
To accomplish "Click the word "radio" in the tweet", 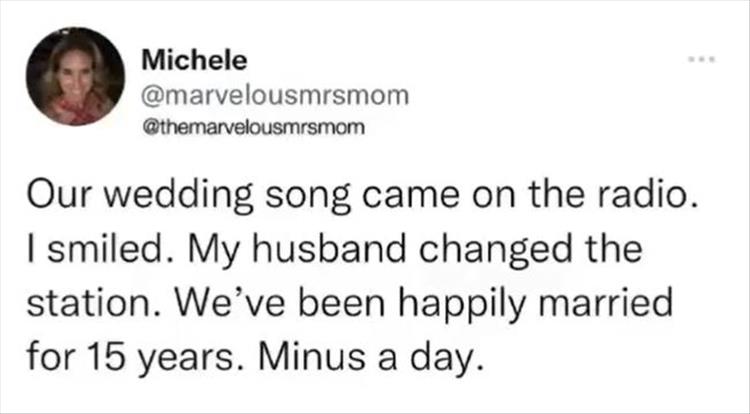I will point(648,200).
